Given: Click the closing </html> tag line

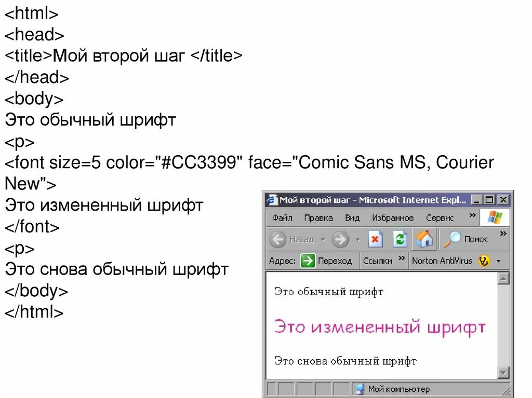Looking at the screenshot, I should (x=34, y=311).
